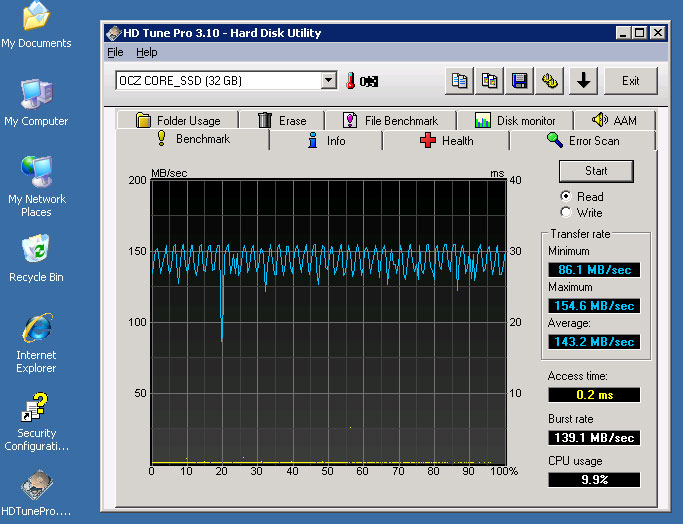The width and height of the screenshot is (683, 524).
Task: Open the Help menu
Action: (147, 52)
